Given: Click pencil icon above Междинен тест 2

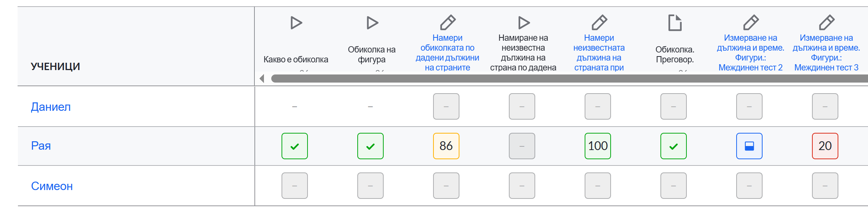Looking at the screenshot, I should pos(751,22).
